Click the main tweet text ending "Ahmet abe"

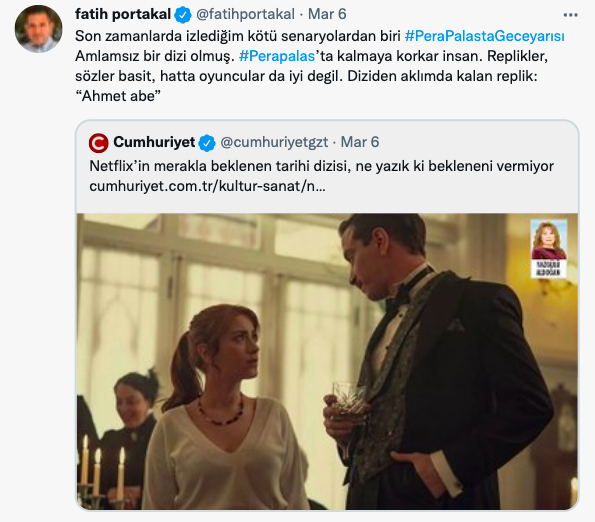[x=320, y=66]
